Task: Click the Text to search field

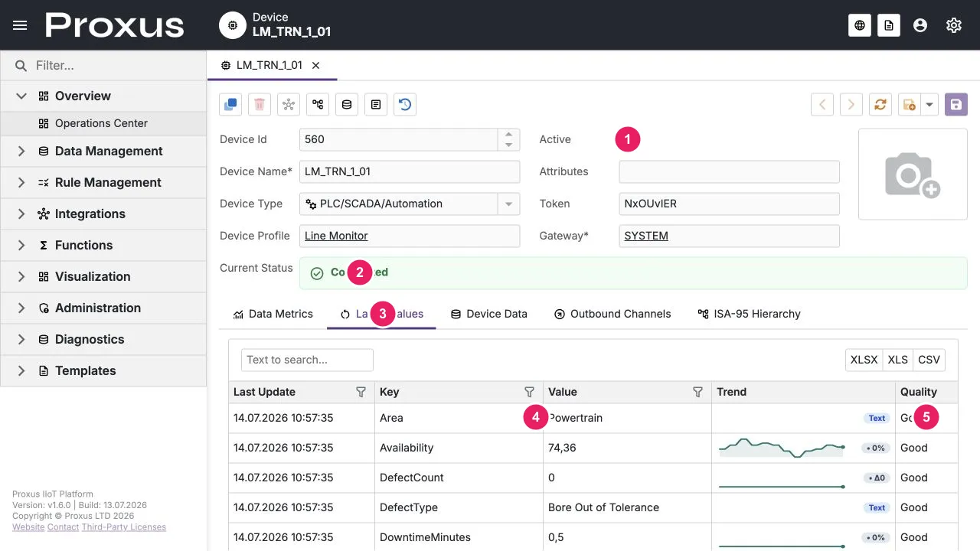Action: [x=307, y=360]
